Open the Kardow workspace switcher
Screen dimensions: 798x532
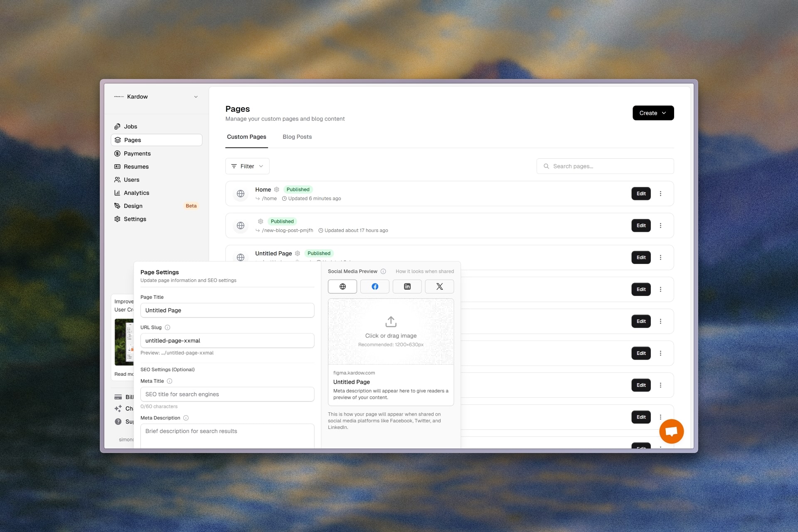coord(157,96)
